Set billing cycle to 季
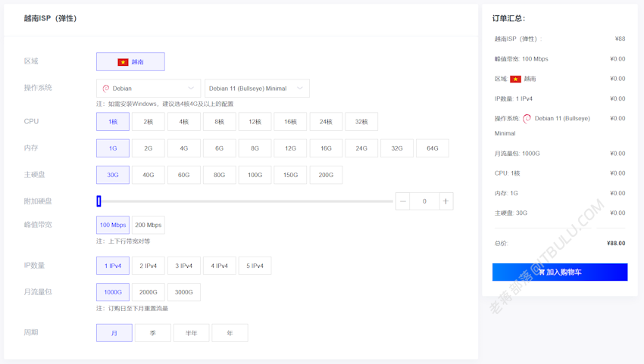 point(153,333)
